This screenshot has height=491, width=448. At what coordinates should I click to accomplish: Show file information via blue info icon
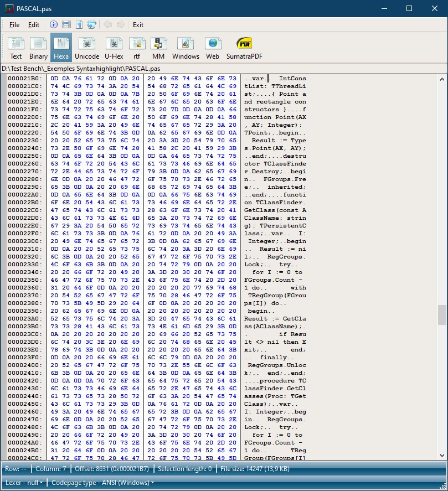point(54,24)
